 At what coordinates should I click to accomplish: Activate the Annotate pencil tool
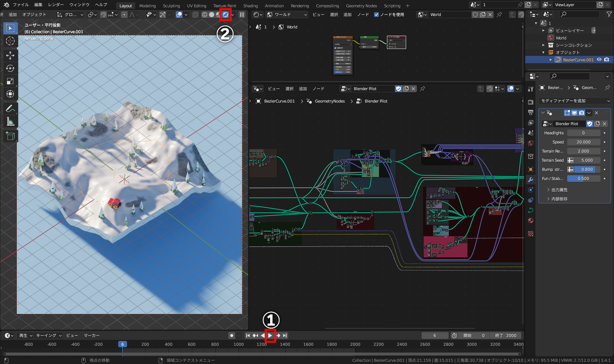point(10,108)
